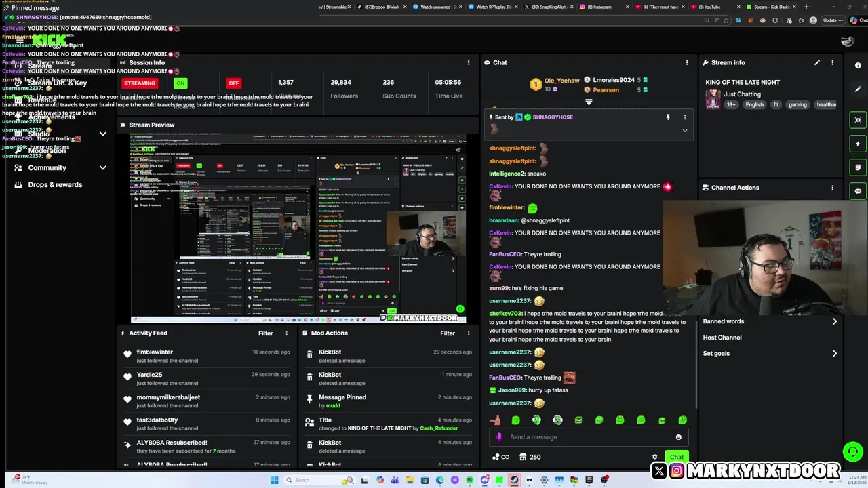Open emoji picker in message box
Image resolution: width=868 pixels, height=488 pixels.
click(x=678, y=437)
